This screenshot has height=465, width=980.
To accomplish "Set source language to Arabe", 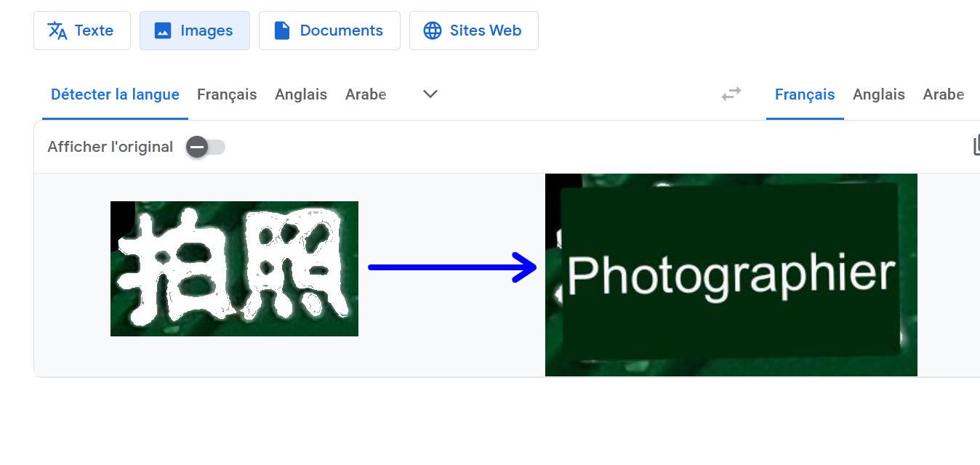I will (x=366, y=94).
